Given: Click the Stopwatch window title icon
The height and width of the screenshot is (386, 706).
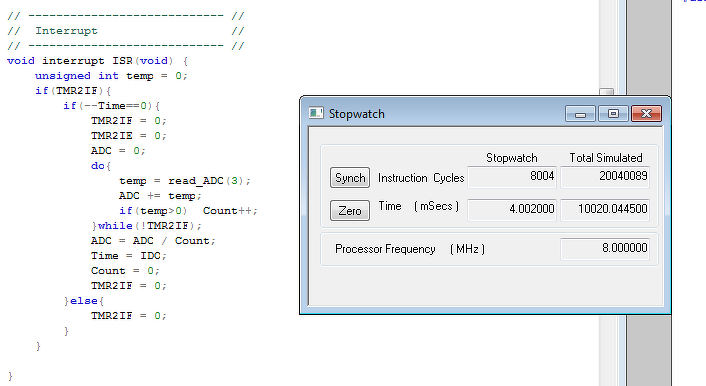Looking at the screenshot, I should coord(316,113).
